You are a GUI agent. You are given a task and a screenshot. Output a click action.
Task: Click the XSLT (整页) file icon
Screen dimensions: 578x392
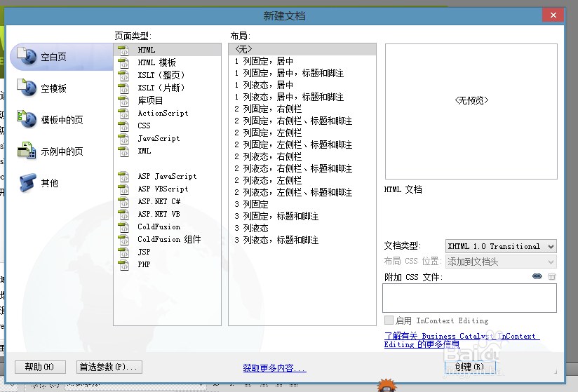coord(124,75)
